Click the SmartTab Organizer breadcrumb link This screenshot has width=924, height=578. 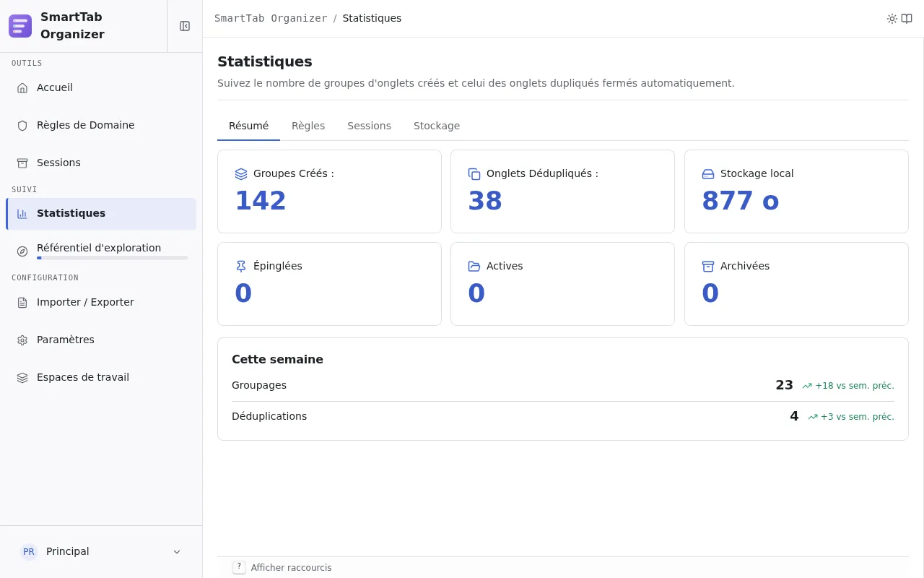point(271,19)
